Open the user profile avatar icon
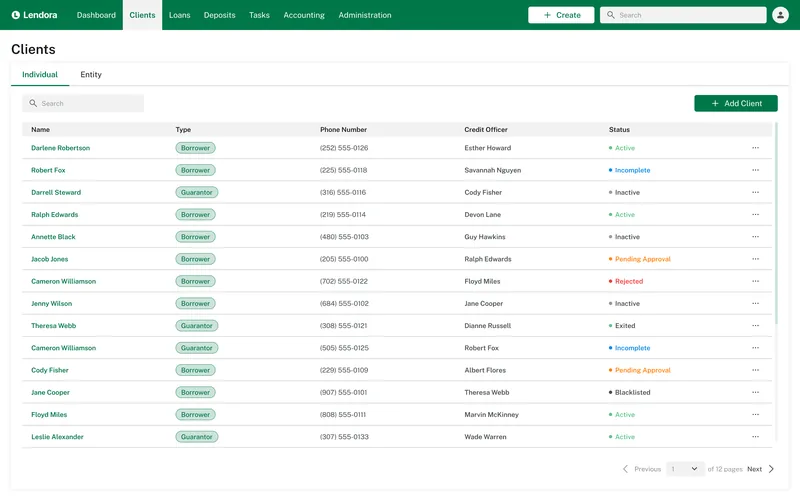The width and height of the screenshot is (800, 500). click(780, 15)
